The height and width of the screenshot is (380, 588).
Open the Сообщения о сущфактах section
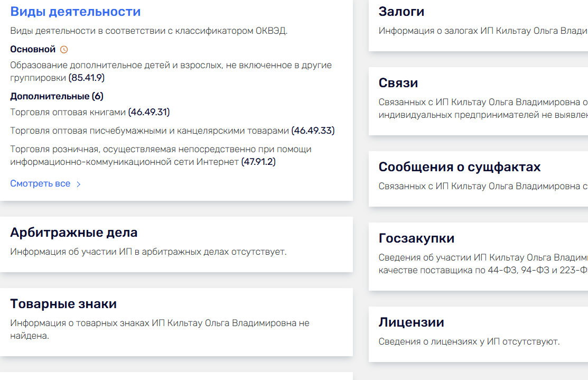click(x=459, y=166)
